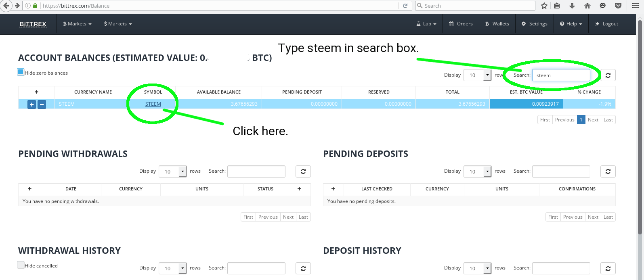
Task: Sort pending deposits by Confirmations header
Action: click(577, 189)
